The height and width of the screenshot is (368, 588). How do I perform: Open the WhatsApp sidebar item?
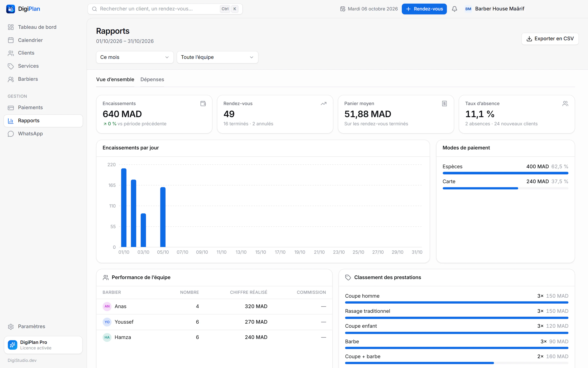click(43, 134)
